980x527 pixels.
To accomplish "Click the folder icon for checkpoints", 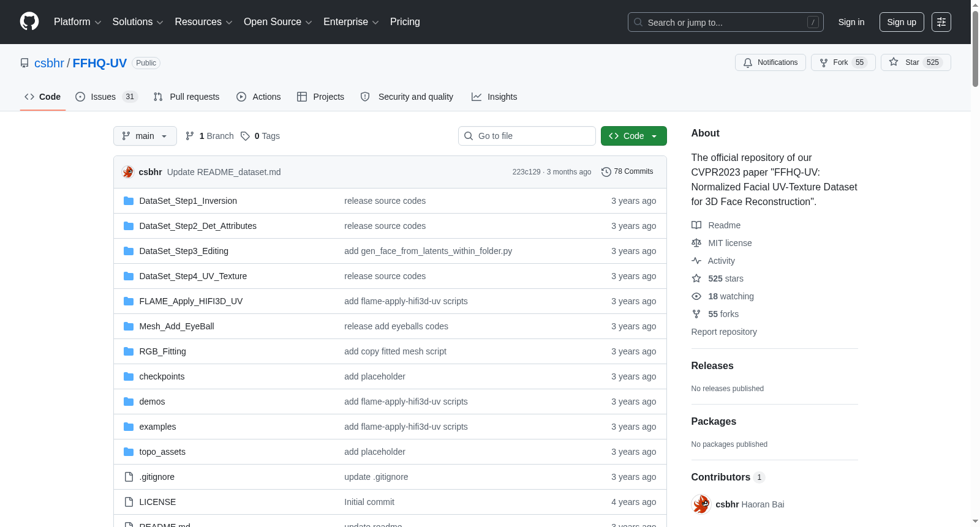I will tap(129, 376).
